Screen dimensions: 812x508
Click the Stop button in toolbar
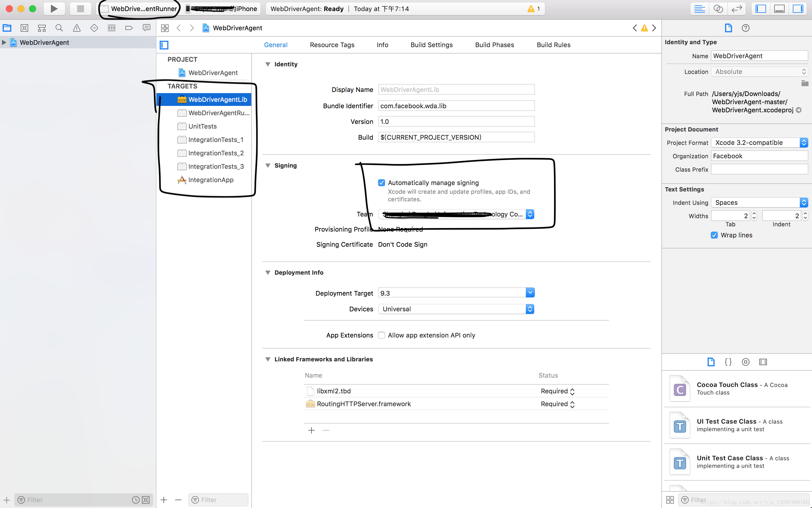tap(80, 9)
